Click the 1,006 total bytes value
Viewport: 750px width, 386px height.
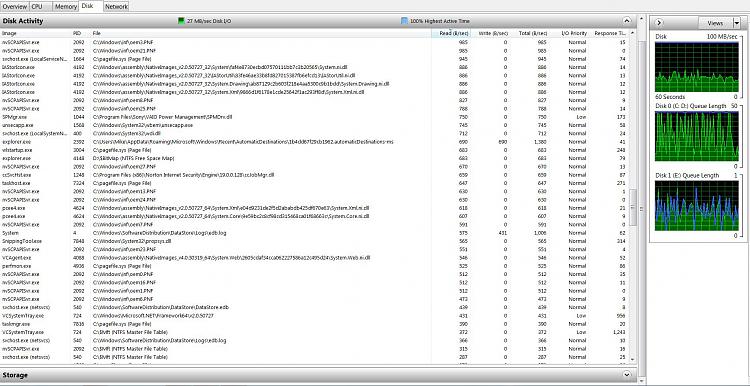point(540,233)
